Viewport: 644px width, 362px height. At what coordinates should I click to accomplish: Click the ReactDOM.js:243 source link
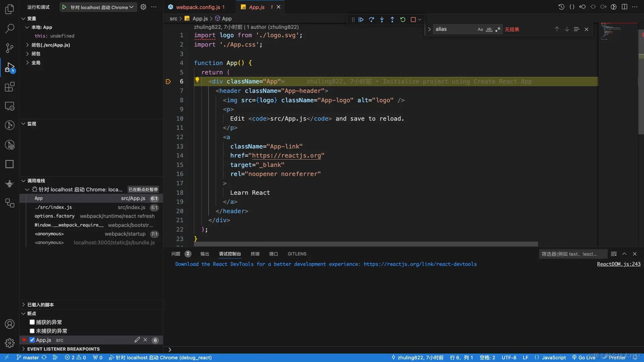(x=619, y=264)
